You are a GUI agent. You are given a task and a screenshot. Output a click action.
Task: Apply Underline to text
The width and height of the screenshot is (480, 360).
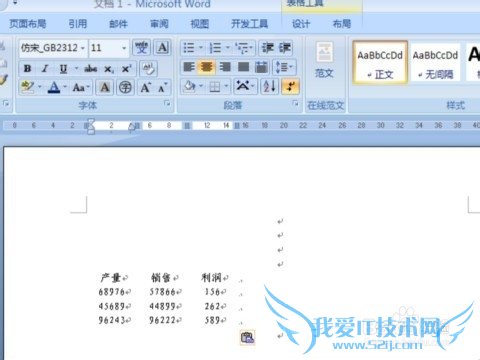(x=63, y=69)
